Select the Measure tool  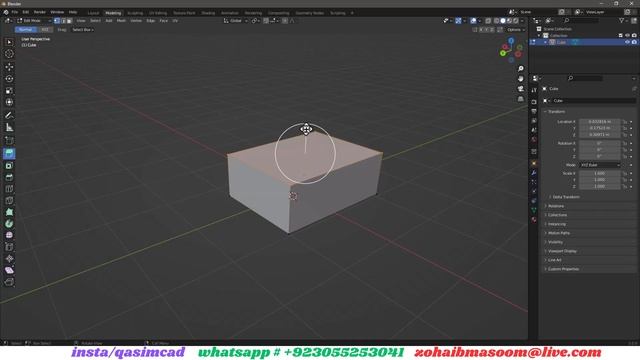(9, 127)
